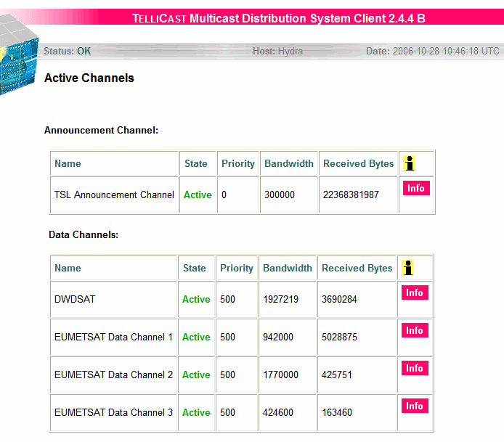The height and width of the screenshot is (442, 504).
Task: Click received bytes value 22368381987
Action: pos(351,195)
